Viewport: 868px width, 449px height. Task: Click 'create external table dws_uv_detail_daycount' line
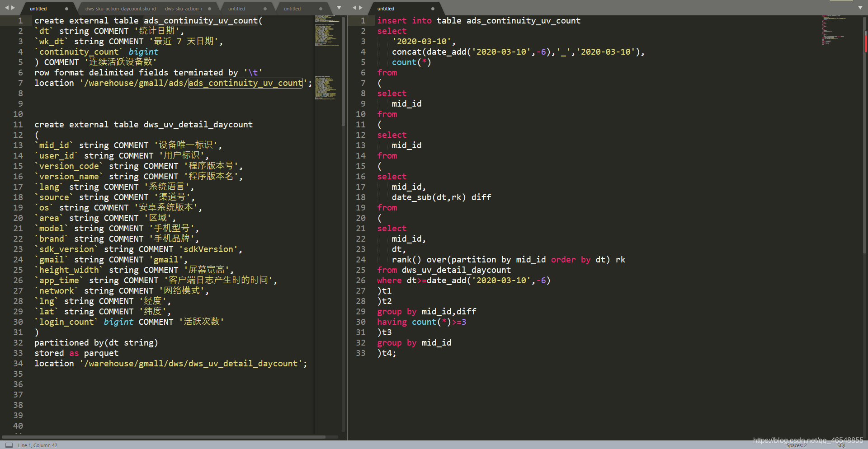point(143,125)
